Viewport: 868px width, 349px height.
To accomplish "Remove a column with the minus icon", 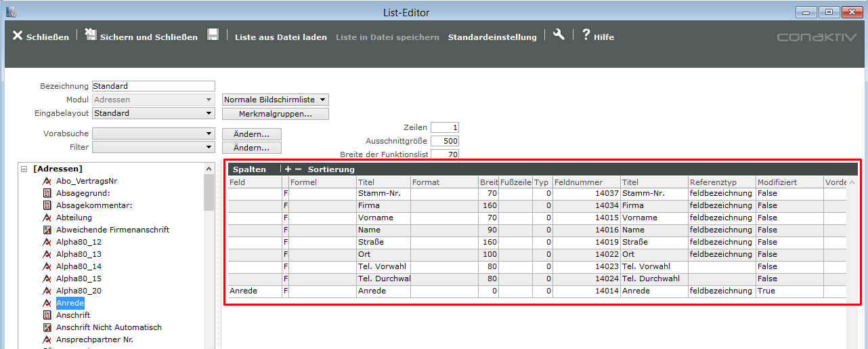I will click(298, 169).
